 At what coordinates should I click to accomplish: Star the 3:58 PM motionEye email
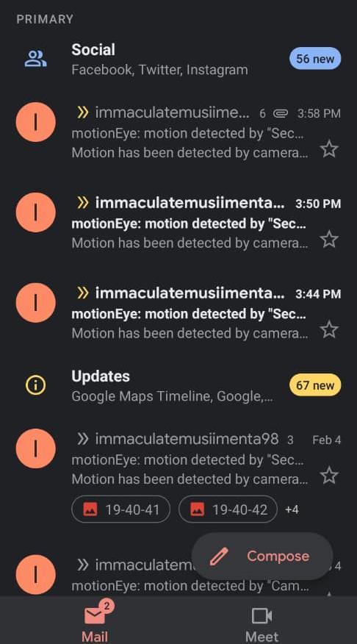tap(329, 149)
